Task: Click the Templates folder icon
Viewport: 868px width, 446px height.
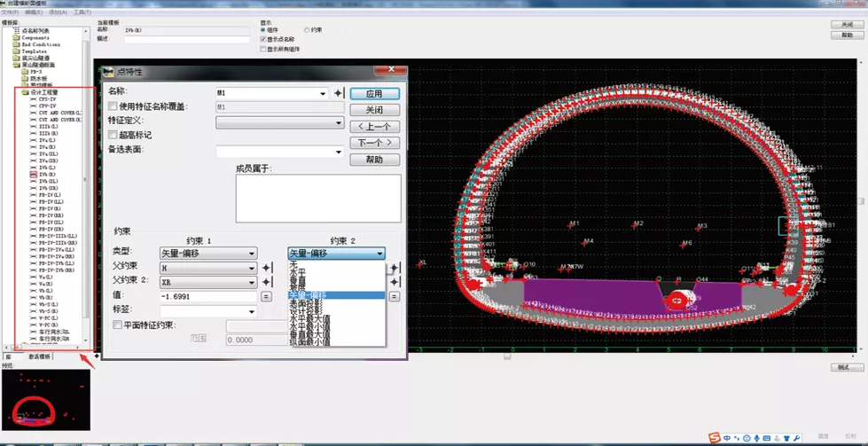Action: (x=16, y=51)
